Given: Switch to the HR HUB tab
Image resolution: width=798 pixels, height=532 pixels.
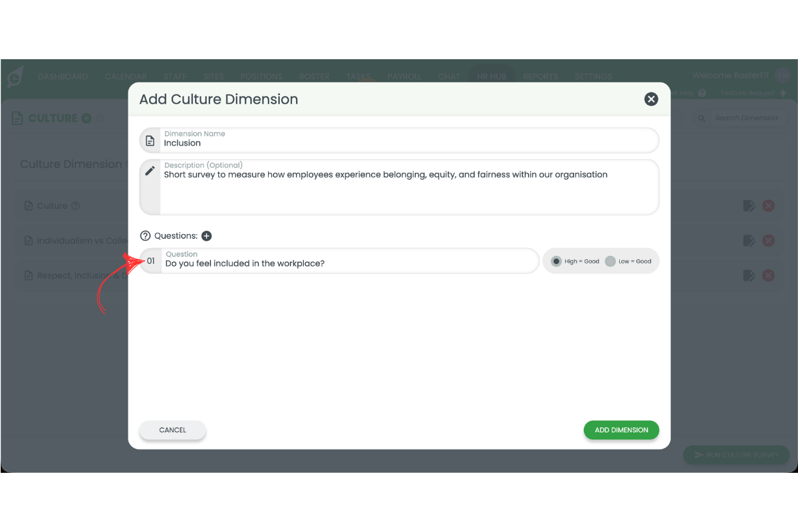Looking at the screenshot, I should pos(491,76).
